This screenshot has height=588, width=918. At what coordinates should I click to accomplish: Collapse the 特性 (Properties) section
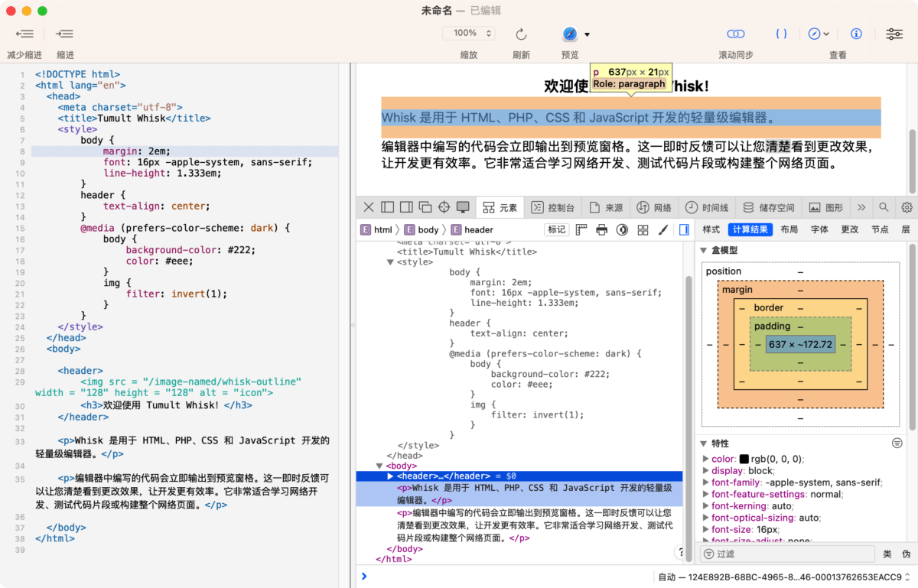point(704,443)
